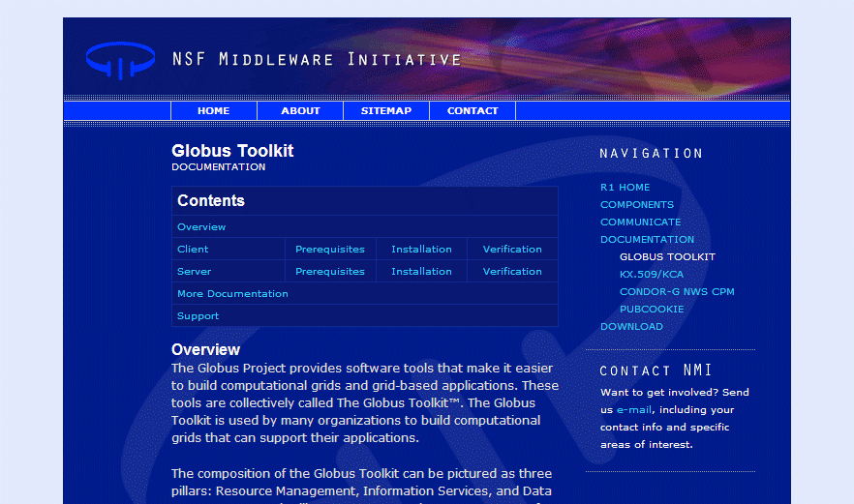Select CONTACT in the top bar

point(473,111)
